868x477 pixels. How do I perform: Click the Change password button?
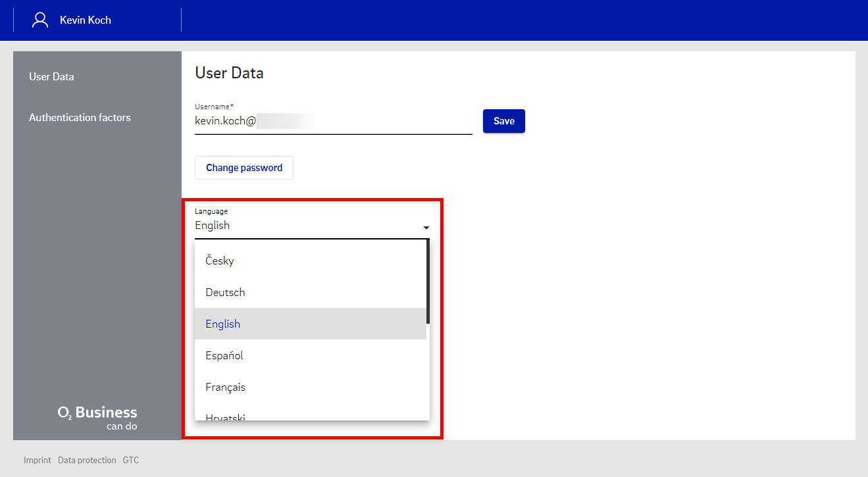(x=243, y=168)
